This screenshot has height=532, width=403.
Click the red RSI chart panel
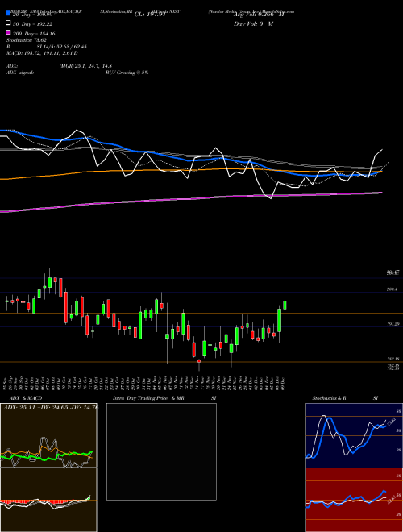click(x=354, y=500)
